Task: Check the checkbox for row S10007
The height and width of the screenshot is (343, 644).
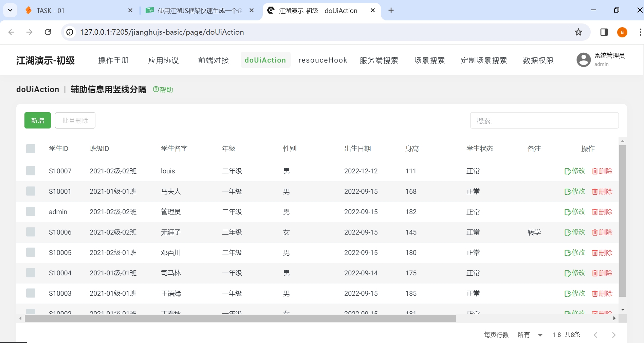Action: (31, 171)
